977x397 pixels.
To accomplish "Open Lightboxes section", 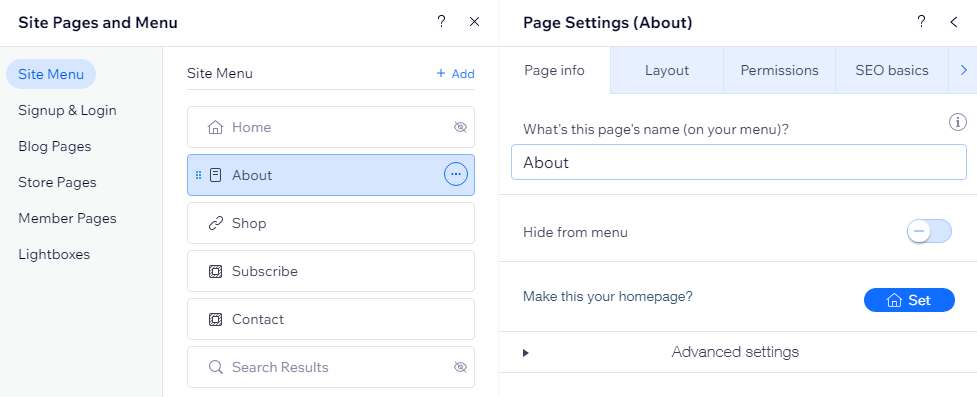I will coord(54,254).
